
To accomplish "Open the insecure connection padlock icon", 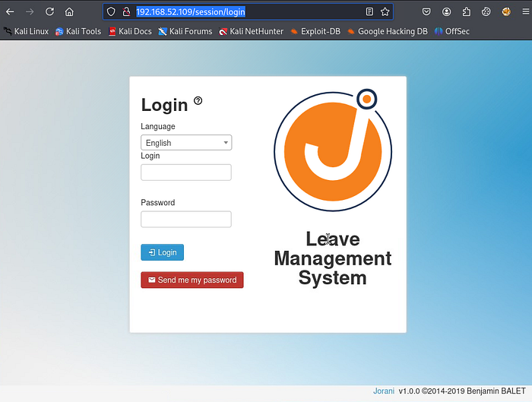I will pyautogui.click(x=127, y=12).
